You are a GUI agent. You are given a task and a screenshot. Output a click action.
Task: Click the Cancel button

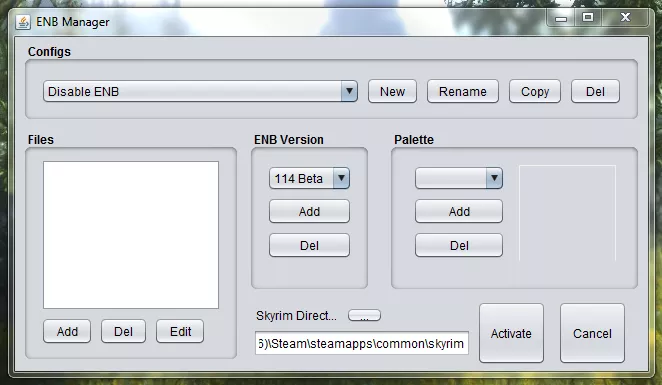(x=592, y=333)
